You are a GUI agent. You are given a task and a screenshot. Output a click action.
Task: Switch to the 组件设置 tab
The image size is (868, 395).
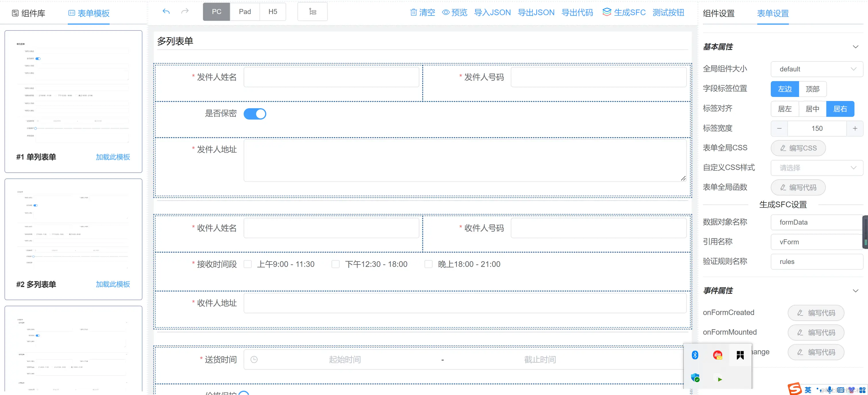pos(718,13)
